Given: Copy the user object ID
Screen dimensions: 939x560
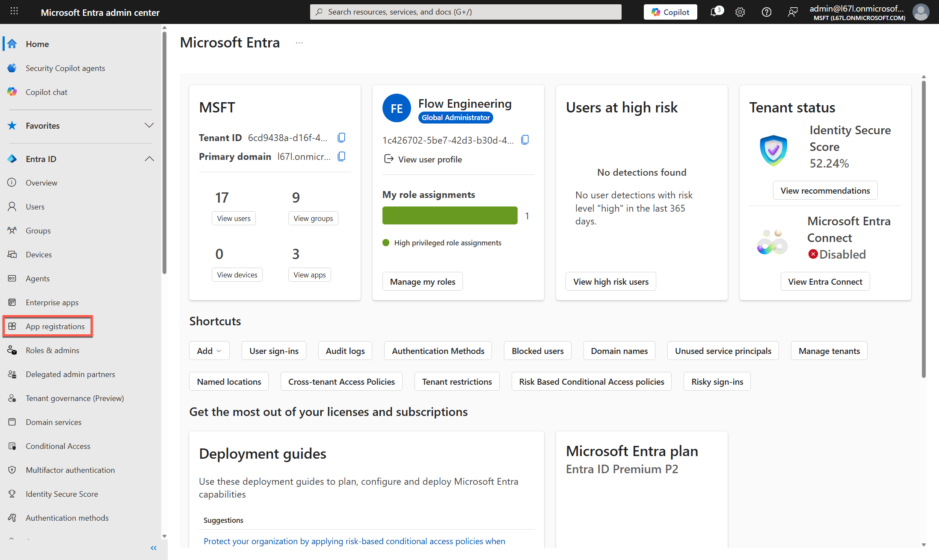Looking at the screenshot, I should point(525,140).
